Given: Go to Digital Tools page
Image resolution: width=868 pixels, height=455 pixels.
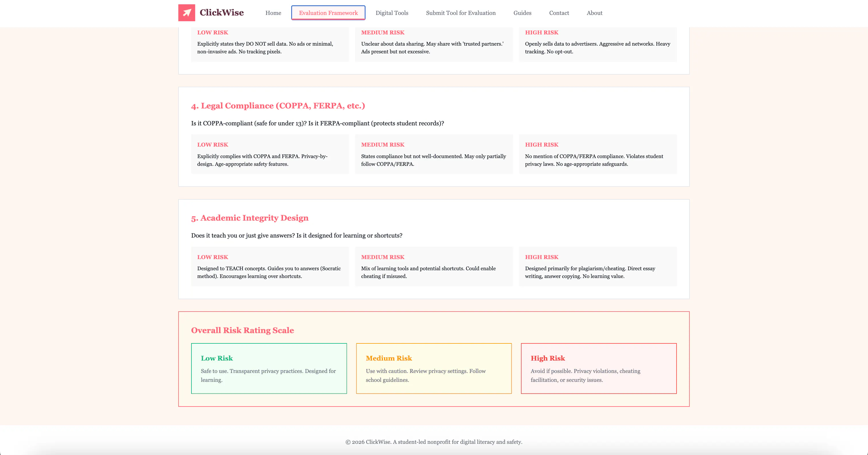Looking at the screenshot, I should coord(392,13).
